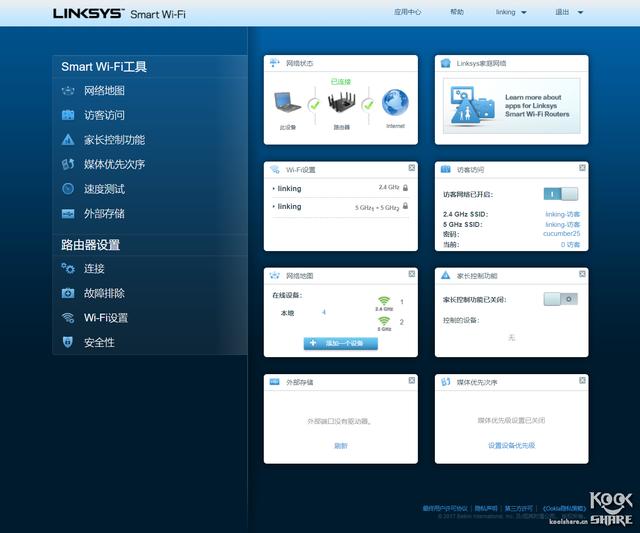Viewport: 640px width, 533px height.
Task: Click the lock icon on 2.4 GHz row
Action: [x=405, y=188]
